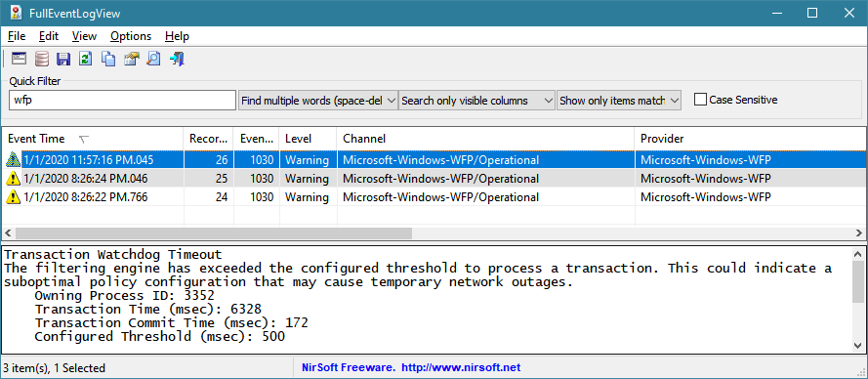868x379 pixels.
Task: Click the Find magnifier toolbar icon
Action: click(153, 59)
